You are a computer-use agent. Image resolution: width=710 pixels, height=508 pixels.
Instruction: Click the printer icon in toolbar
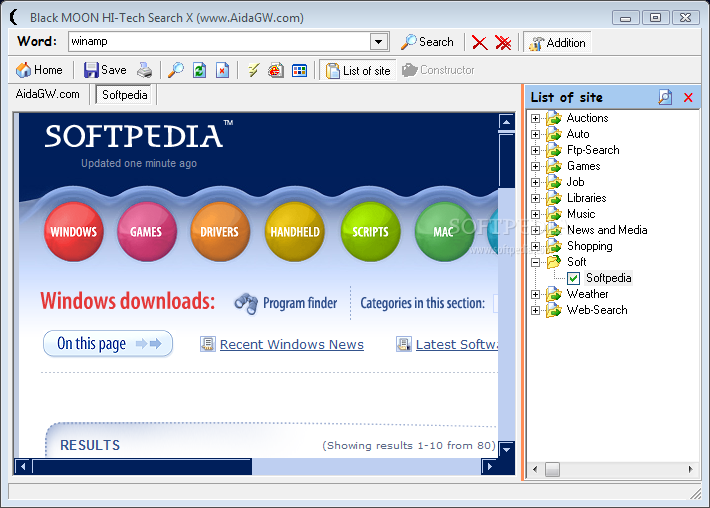(145, 70)
